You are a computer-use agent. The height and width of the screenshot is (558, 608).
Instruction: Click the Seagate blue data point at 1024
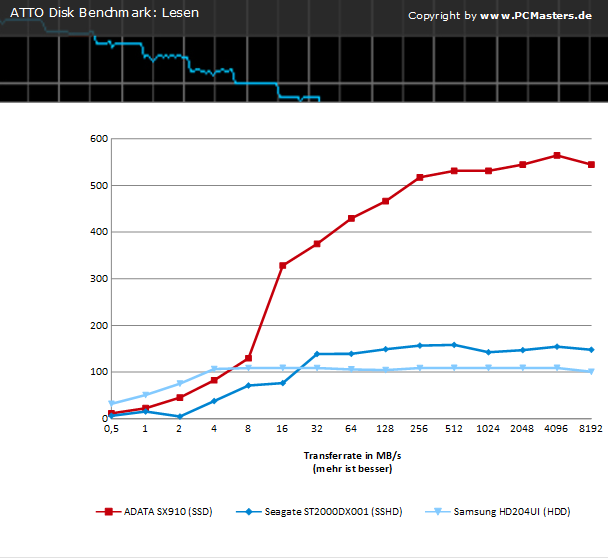[489, 352]
